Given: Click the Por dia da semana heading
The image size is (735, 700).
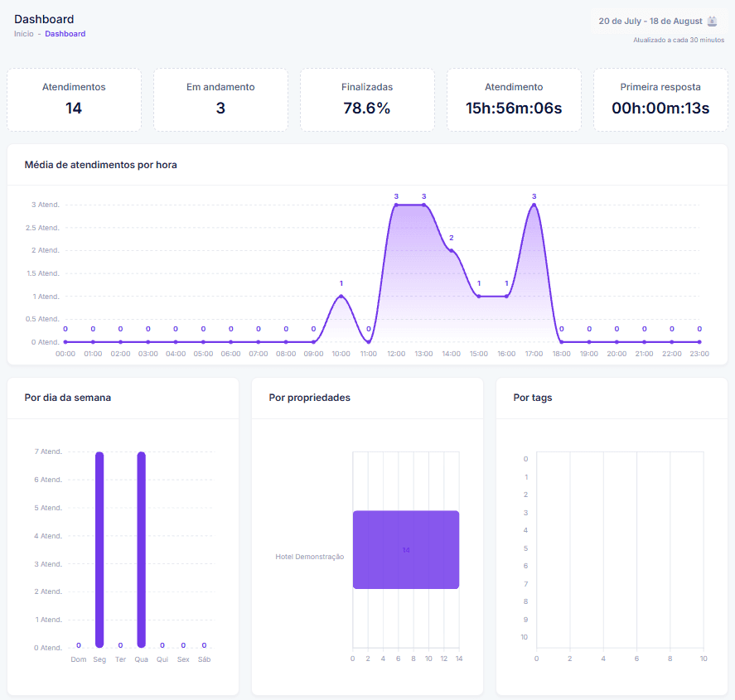Looking at the screenshot, I should click(x=68, y=398).
